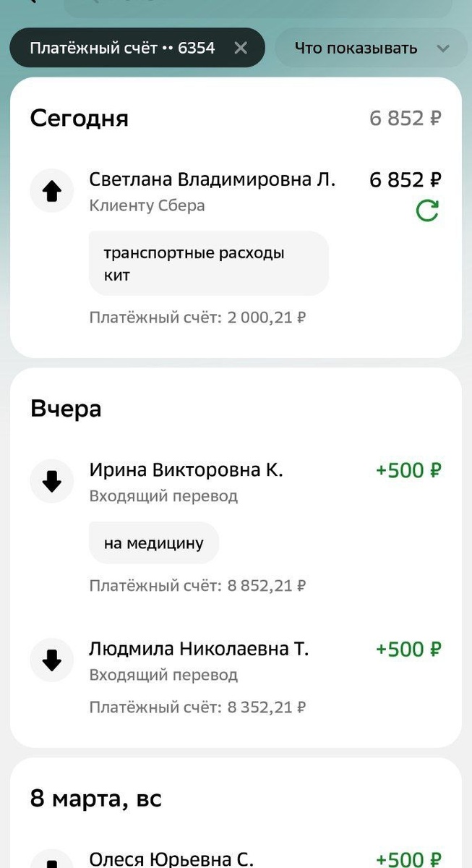This screenshot has height=868, width=472.
Task: Tap the incoming transfer icon beside Олеся Юрьевна С.
Action: pos(51,863)
